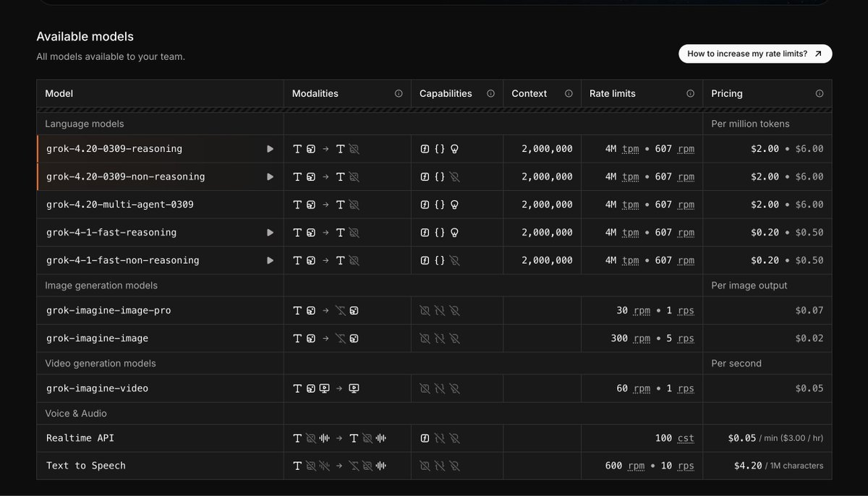Open the rate limits help link

tap(755, 54)
